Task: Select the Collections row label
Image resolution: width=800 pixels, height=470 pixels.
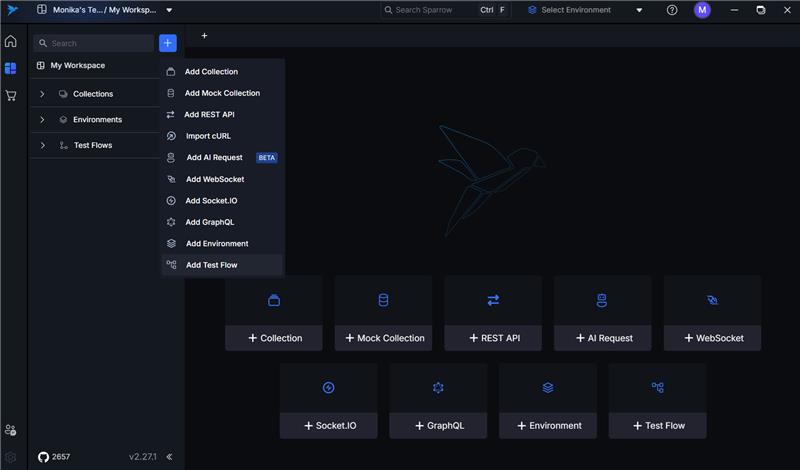Action: tap(93, 94)
